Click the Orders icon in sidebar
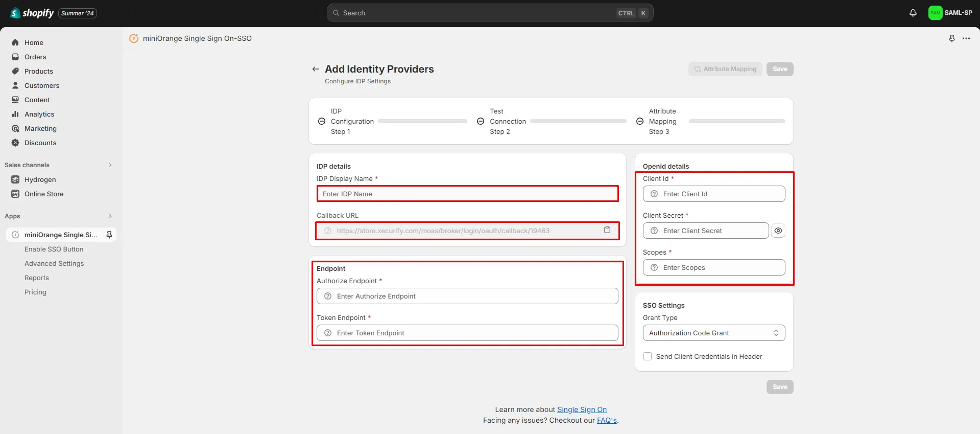The height and width of the screenshot is (434, 980). (x=15, y=57)
